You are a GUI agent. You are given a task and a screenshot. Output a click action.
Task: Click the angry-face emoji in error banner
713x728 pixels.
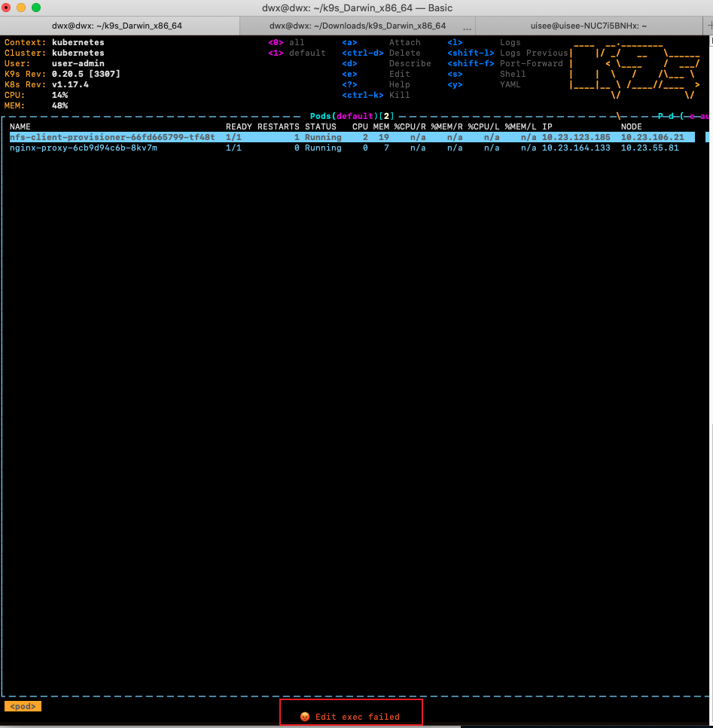coord(306,716)
